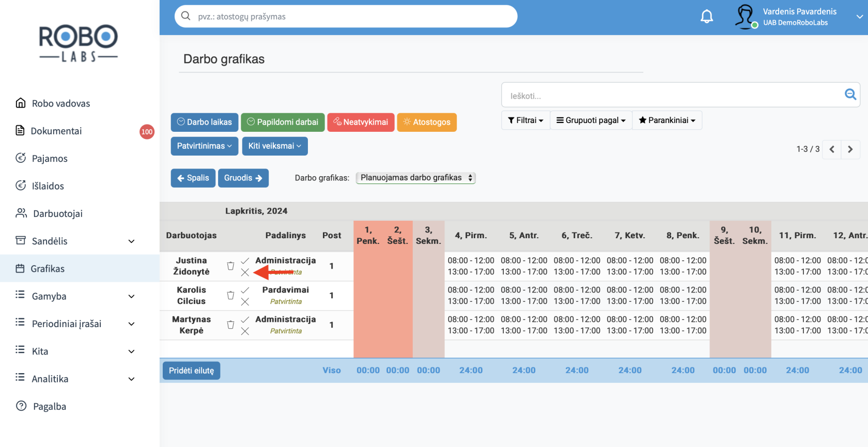Click Padalinys column header

[x=286, y=236]
